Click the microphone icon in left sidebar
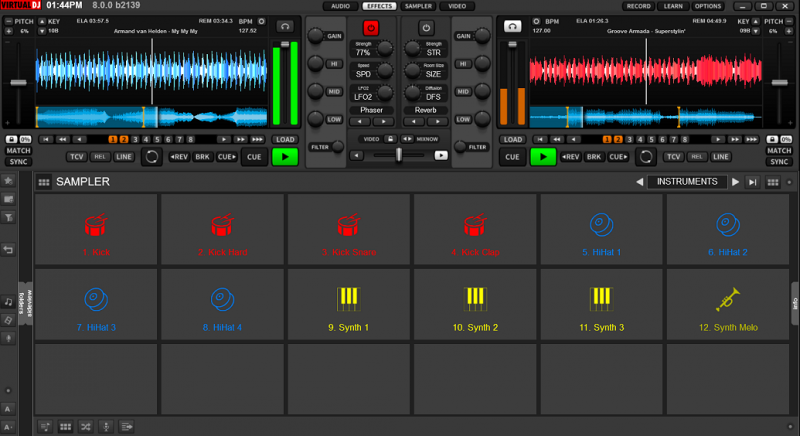This screenshot has height=436, width=800. (x=8, y=338)
